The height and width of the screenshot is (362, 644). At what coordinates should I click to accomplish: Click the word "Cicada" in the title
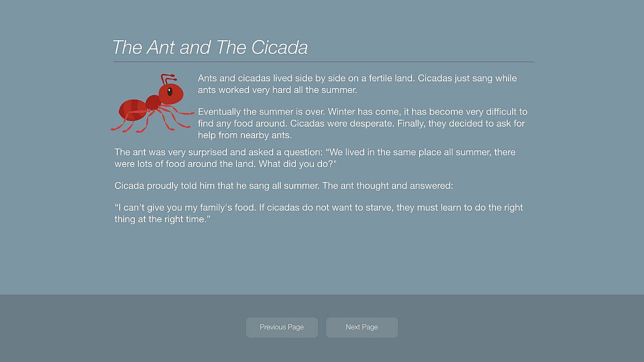click(x=279, y=48)
